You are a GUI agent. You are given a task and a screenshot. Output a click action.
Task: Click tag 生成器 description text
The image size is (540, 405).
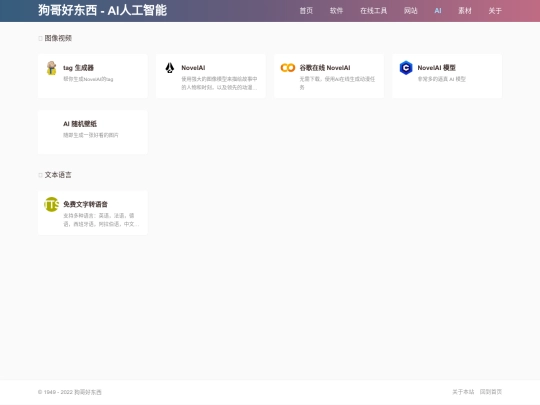pos(88,79)
